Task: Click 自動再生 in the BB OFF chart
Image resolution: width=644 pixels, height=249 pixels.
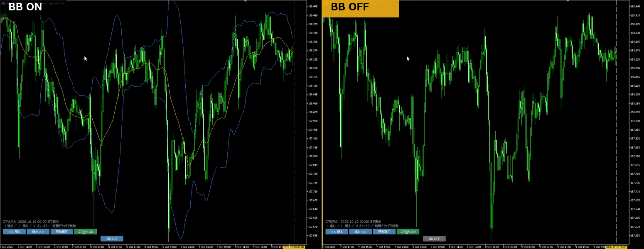Action: pyautogui.click(x=384, y=232)
